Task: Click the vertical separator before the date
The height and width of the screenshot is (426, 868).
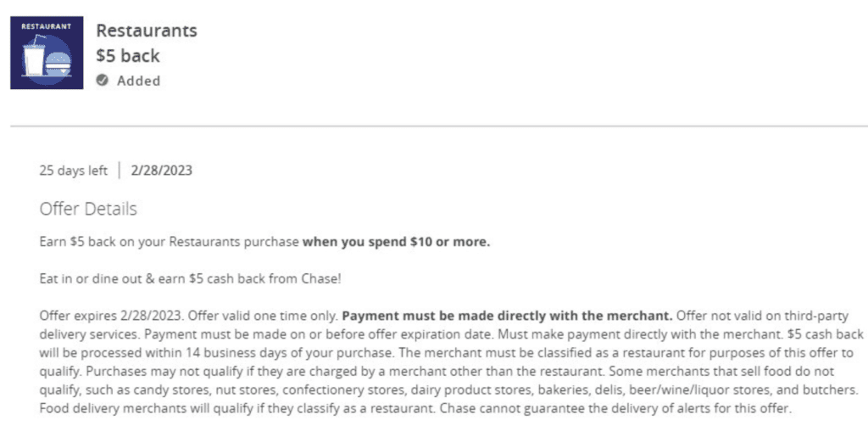Action: pos(119,171)
